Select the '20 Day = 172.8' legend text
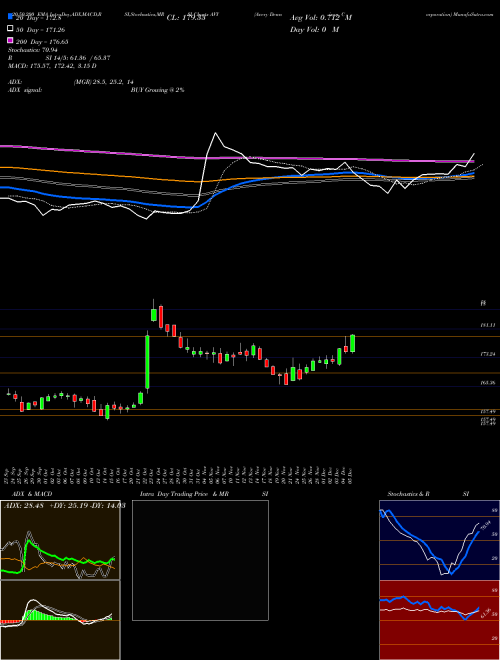The height and width of the screenshot is (660, 500). pos(39,18)
